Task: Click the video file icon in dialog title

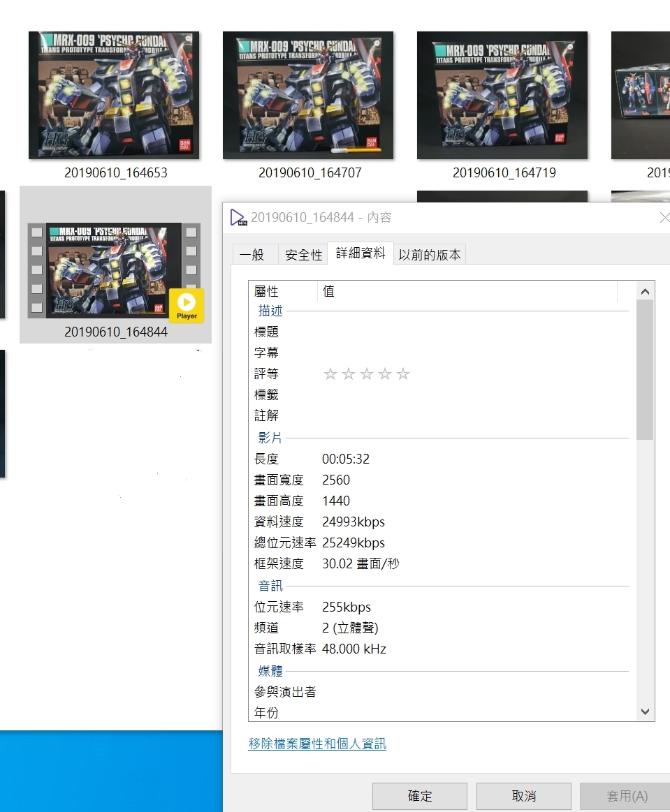Action: (x=238, y=218)
